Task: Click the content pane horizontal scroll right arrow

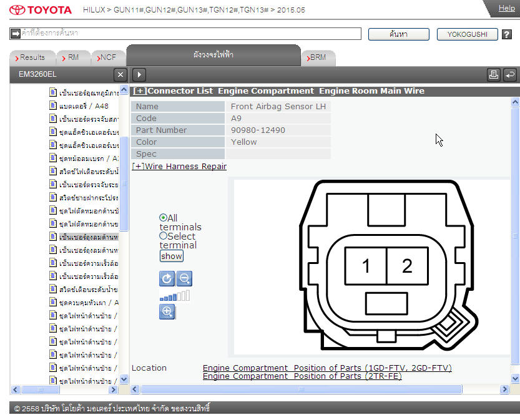Action: (504, 389)
